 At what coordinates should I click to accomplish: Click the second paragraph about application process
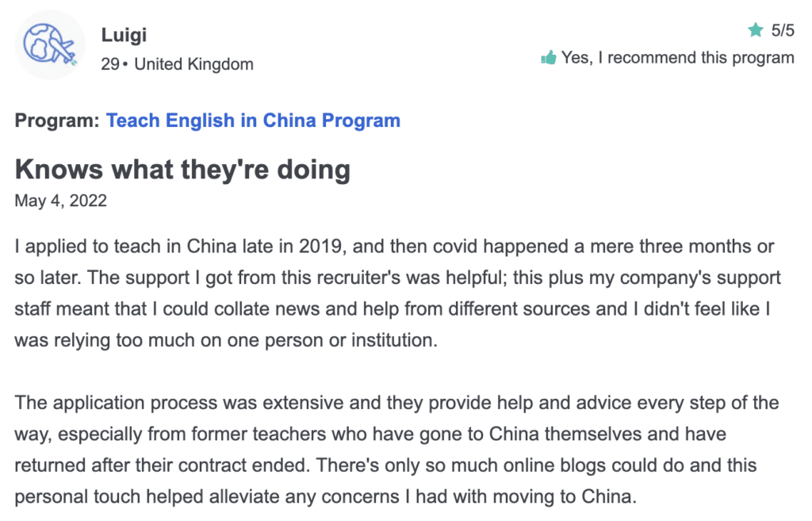(396, 450)
